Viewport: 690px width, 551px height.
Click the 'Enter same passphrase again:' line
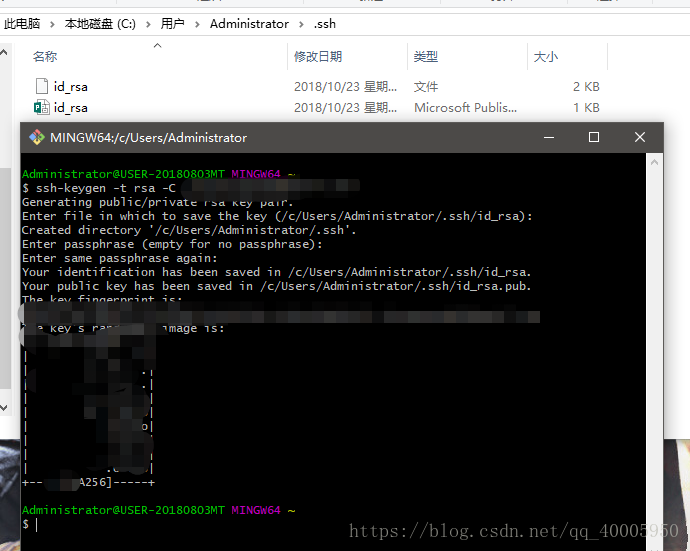pos(120,258)
